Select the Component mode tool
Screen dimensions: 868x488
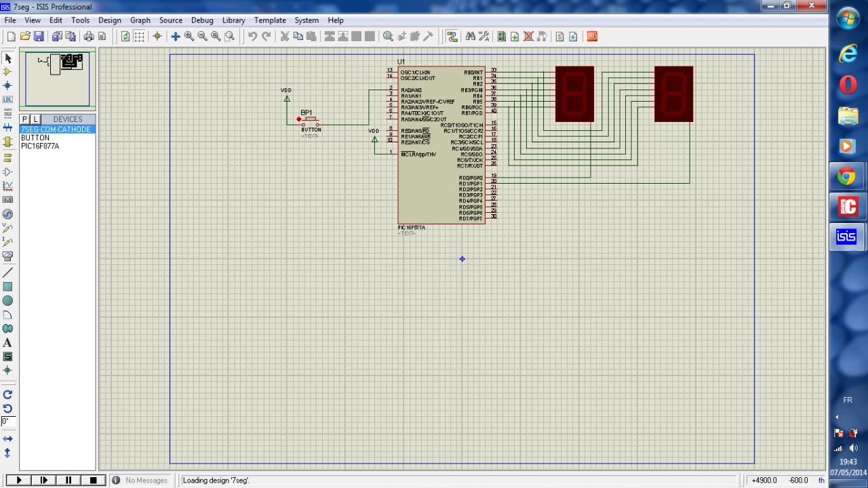[7, 72]
